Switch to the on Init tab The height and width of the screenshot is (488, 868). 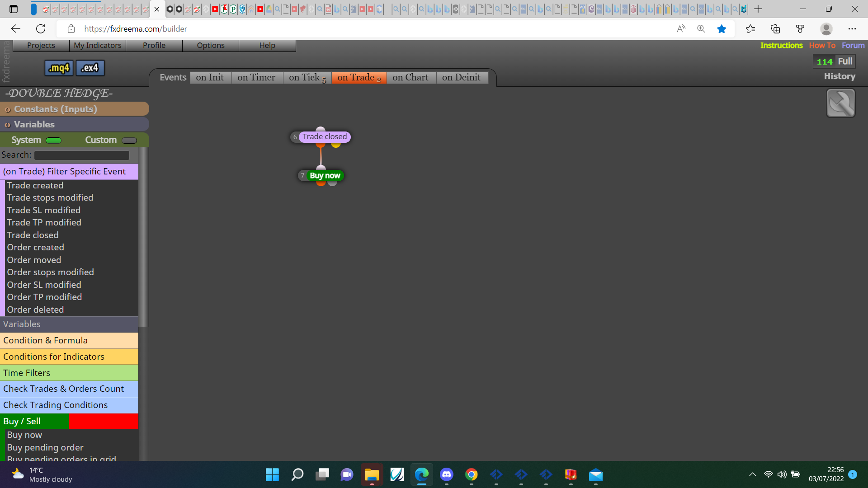pos(211,77)
